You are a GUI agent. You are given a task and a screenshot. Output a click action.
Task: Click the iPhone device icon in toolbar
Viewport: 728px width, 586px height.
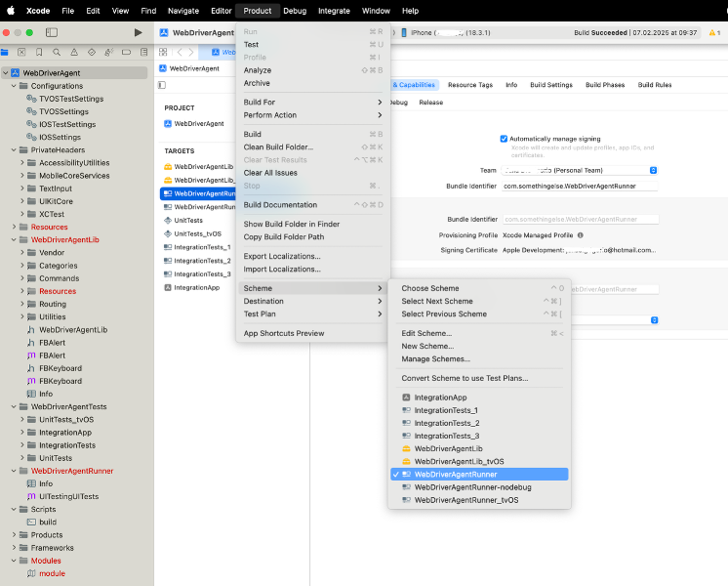pyautogui.click(x=403, y=32)
